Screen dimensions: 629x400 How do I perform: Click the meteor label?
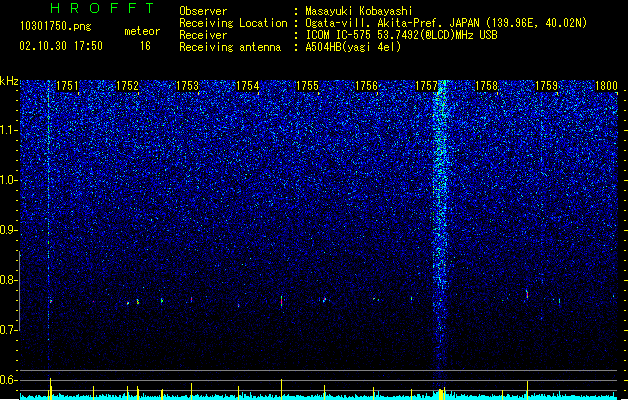tap(142, 31)
